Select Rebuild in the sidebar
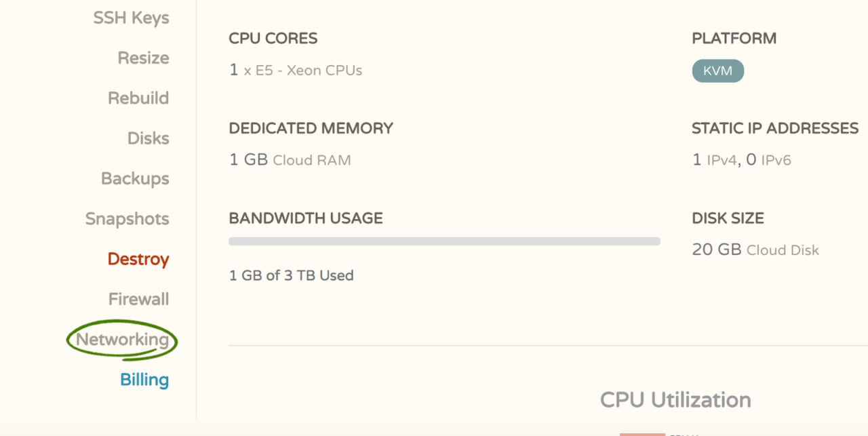This screenshot has height=436, width=868. point(138,98)
